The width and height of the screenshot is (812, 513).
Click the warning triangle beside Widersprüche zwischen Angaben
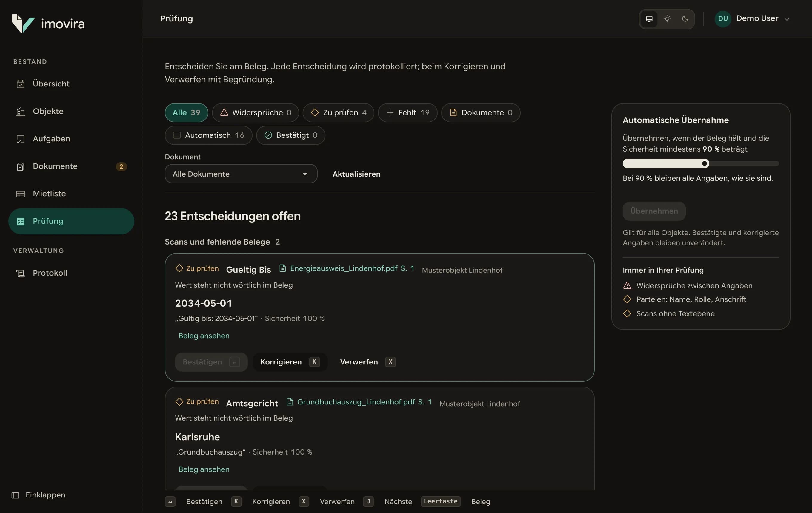pos(627,286)
